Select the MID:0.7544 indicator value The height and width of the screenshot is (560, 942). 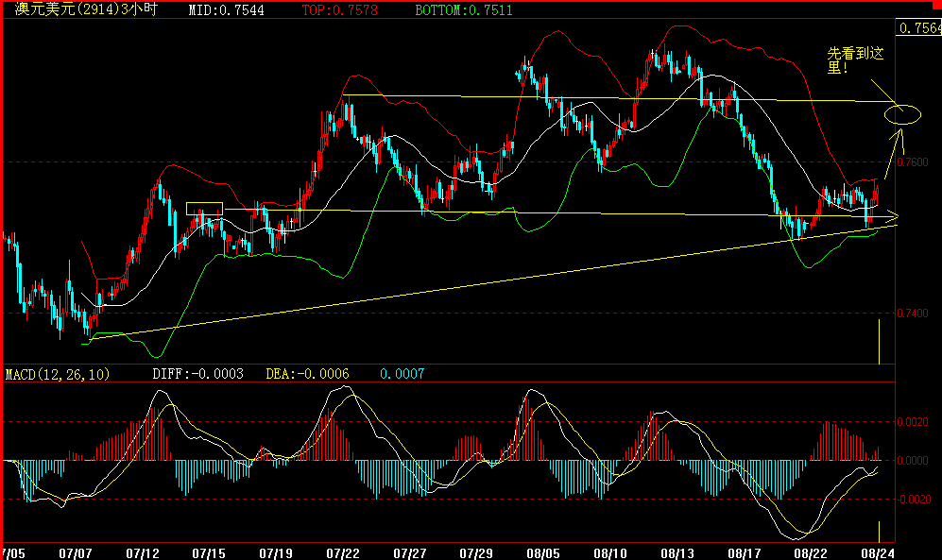(x=226, y=10)
